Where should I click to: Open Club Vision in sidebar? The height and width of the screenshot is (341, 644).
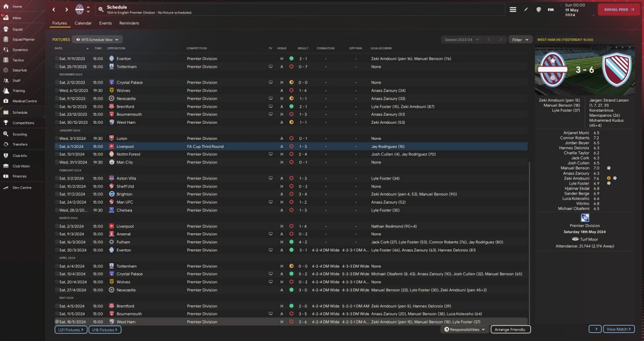tap(22, 166)
